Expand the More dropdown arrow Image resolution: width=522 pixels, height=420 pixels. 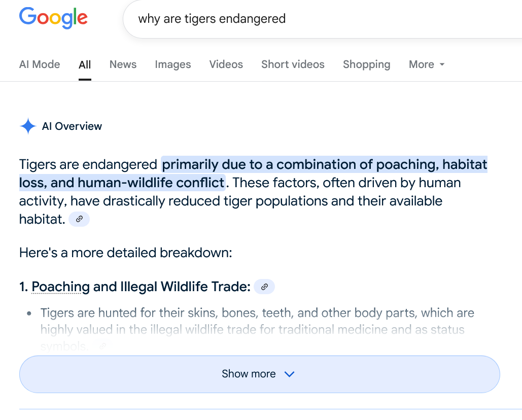(x=442, y=64)
